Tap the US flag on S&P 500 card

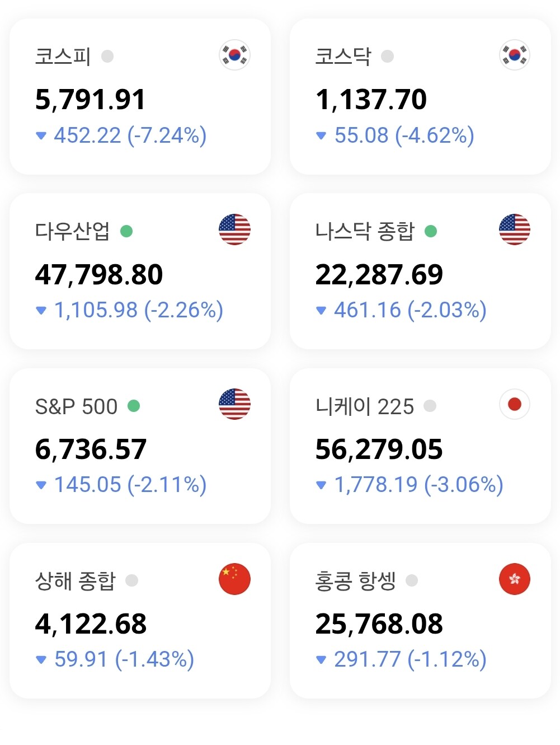point(234,404)
